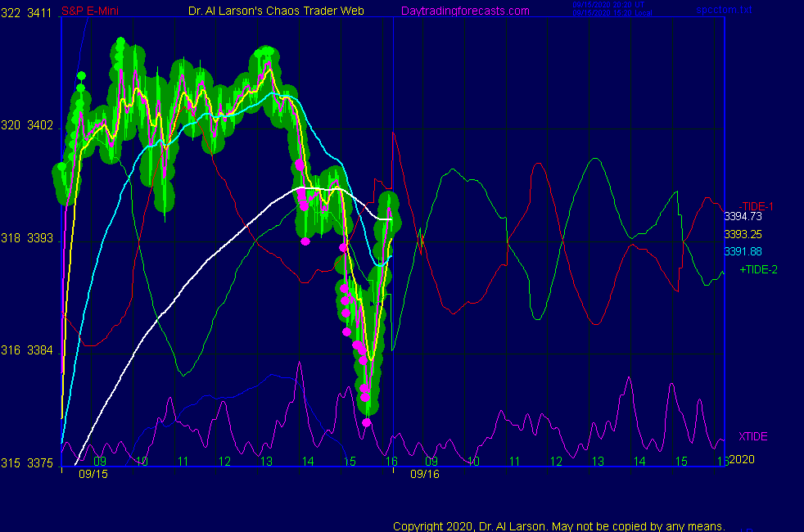Image resolution: width=804 pixels, height=532 pixels.
Task: Click the Daytradingforecasts.com link in the header
Action: 464,11
